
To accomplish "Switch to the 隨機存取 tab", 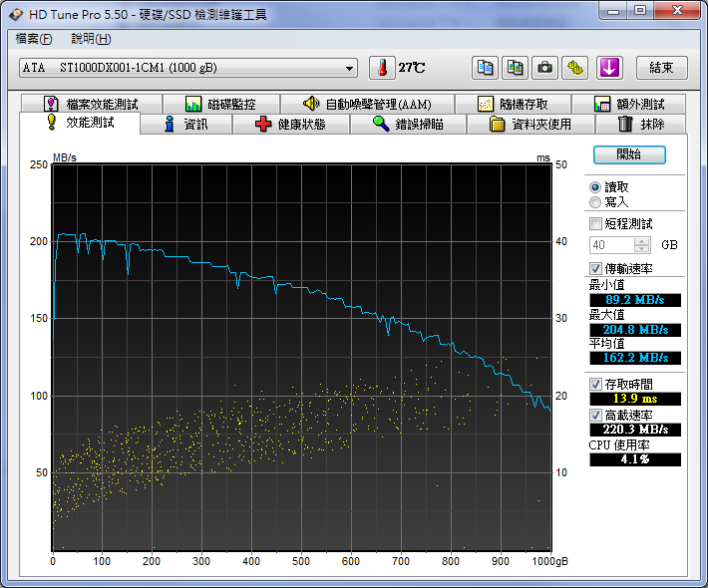I will point(513,105).
